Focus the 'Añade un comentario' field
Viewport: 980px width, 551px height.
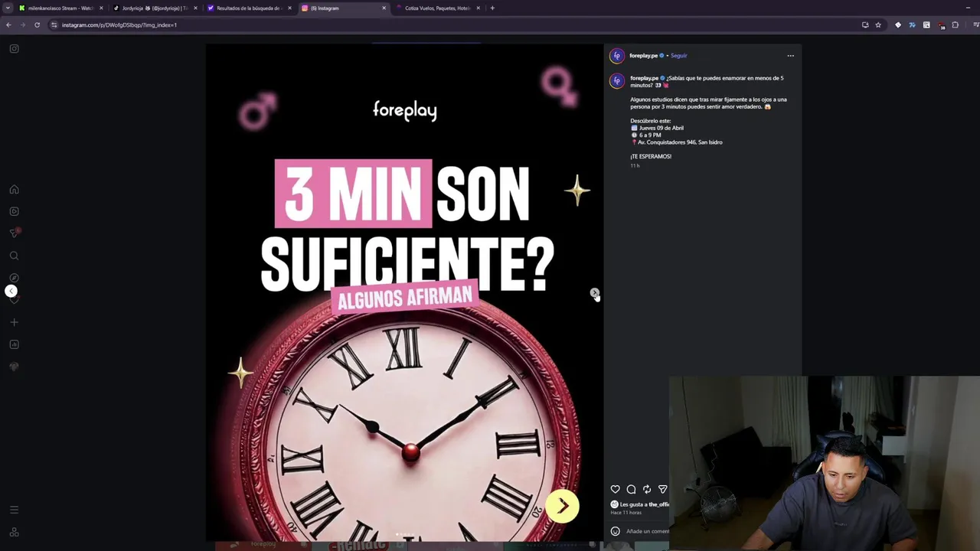tap(648, 531)
